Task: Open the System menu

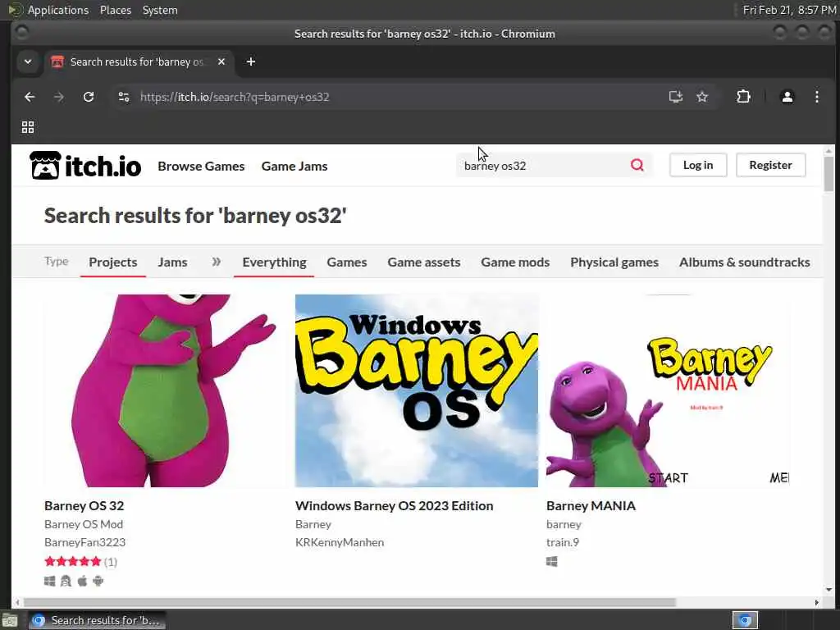Action: coord(160,10)
